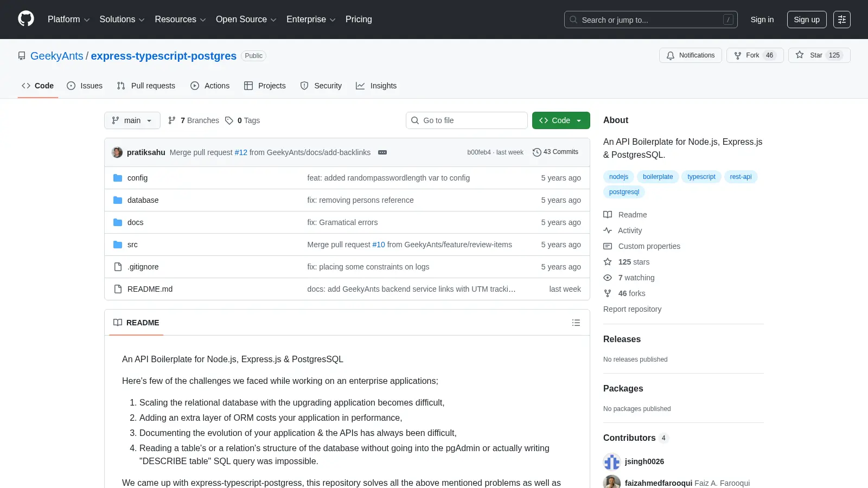Select the Code tab

[x=38, y=86]
